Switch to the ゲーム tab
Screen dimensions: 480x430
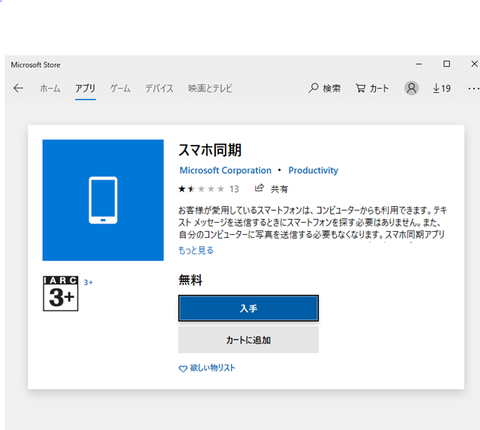(120, 88)
